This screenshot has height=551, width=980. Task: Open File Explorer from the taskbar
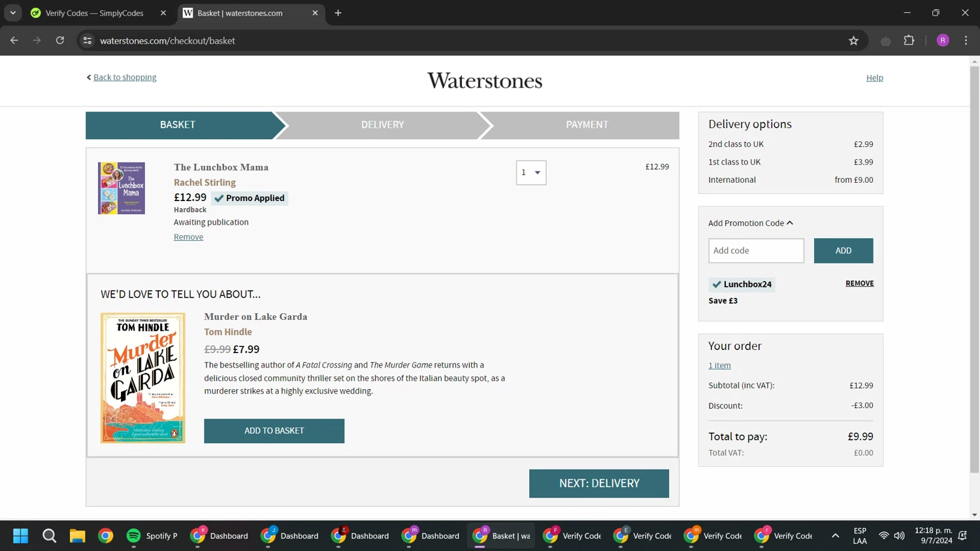pos(77,536)
